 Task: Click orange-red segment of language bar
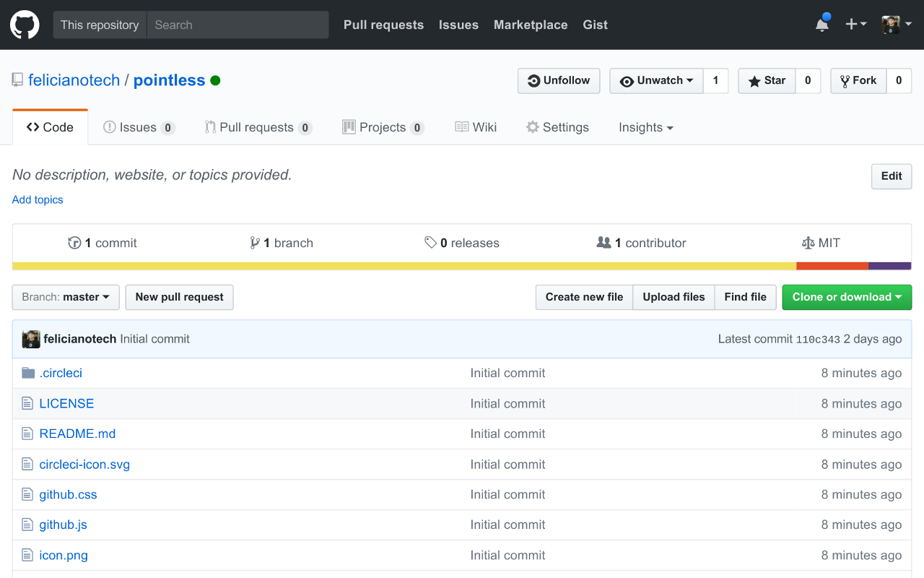[x=832, y=266]
